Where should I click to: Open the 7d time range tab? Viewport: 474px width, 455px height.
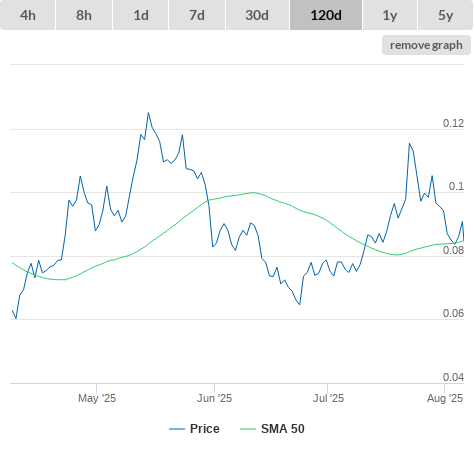197,15
